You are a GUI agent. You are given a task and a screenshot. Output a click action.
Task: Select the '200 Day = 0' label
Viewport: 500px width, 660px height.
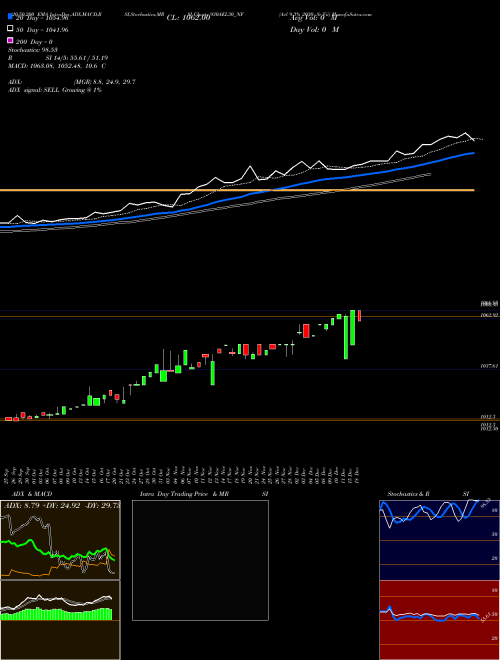34,42
